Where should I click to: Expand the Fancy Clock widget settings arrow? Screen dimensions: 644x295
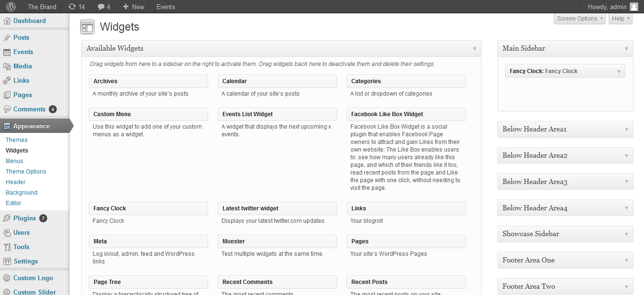(x=619, y=72)
